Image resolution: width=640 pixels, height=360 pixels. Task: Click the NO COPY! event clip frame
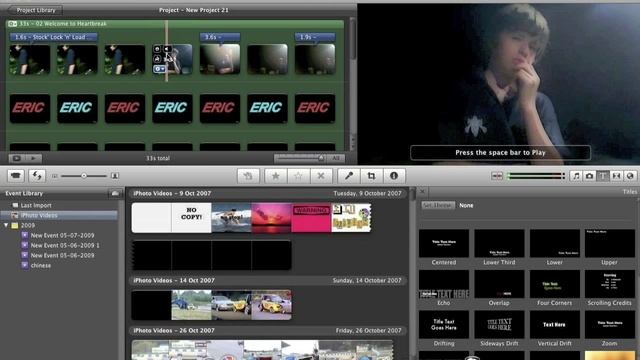pyautogui.click(x=191, y=218)
